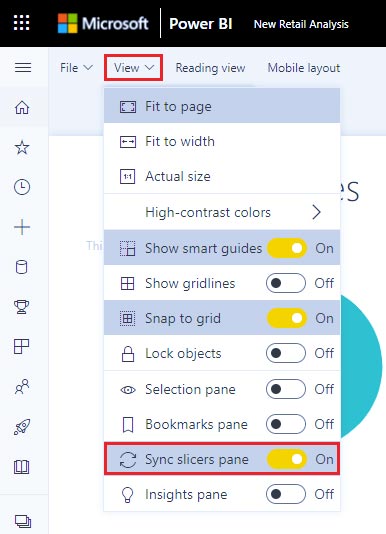Open the app launcher grid icon
The image size is (386, 534).
(21, 23)
